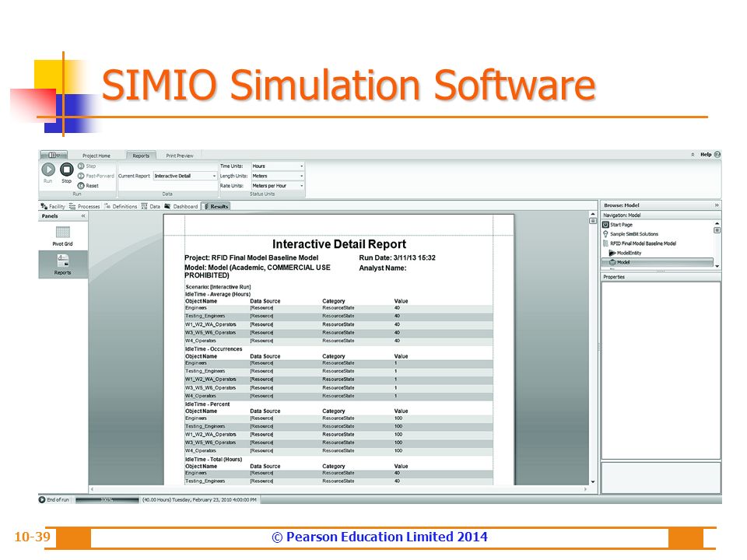Switch to the Dashboard view tab

pos(181,206)
